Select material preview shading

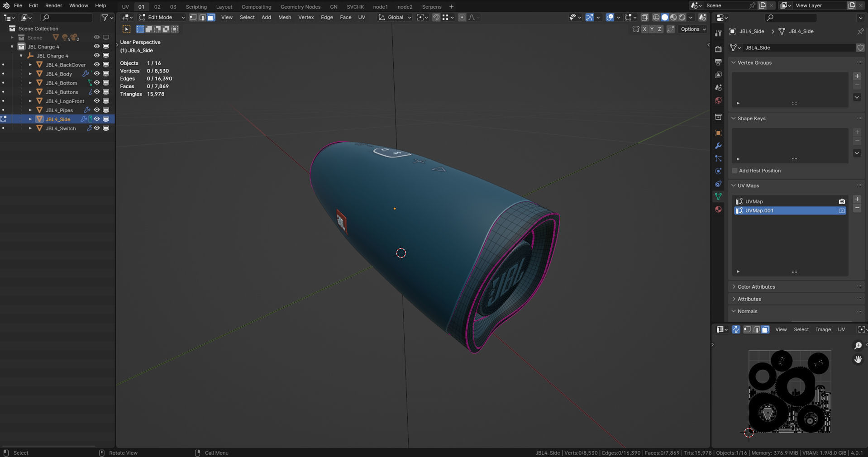click(x=673, y=17)
